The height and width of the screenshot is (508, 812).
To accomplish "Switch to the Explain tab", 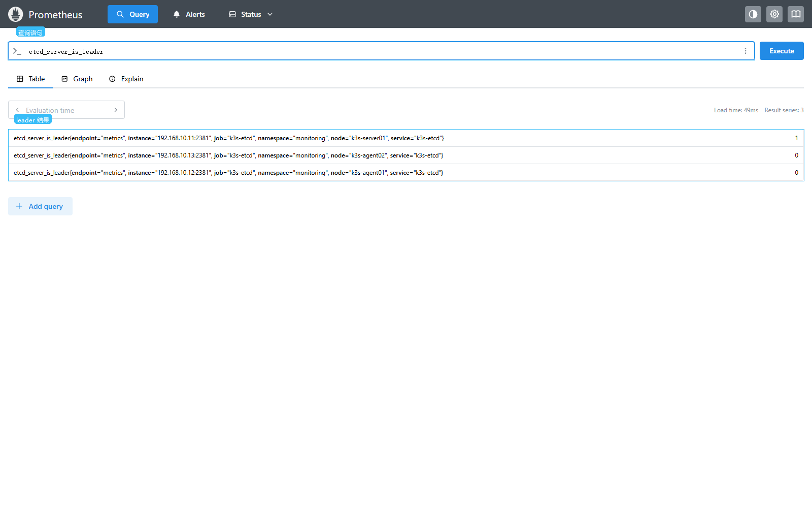I will (x=126, y=79).
